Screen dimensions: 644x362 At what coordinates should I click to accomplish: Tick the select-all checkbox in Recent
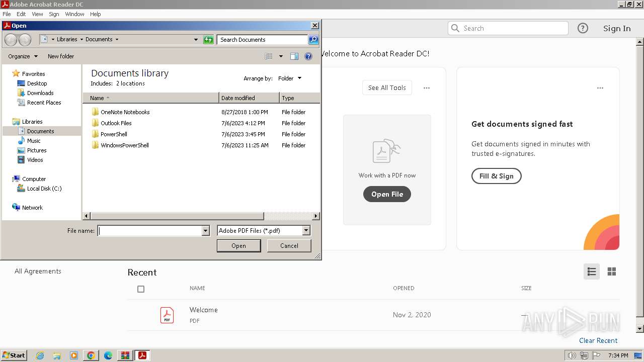click(141, 289)
